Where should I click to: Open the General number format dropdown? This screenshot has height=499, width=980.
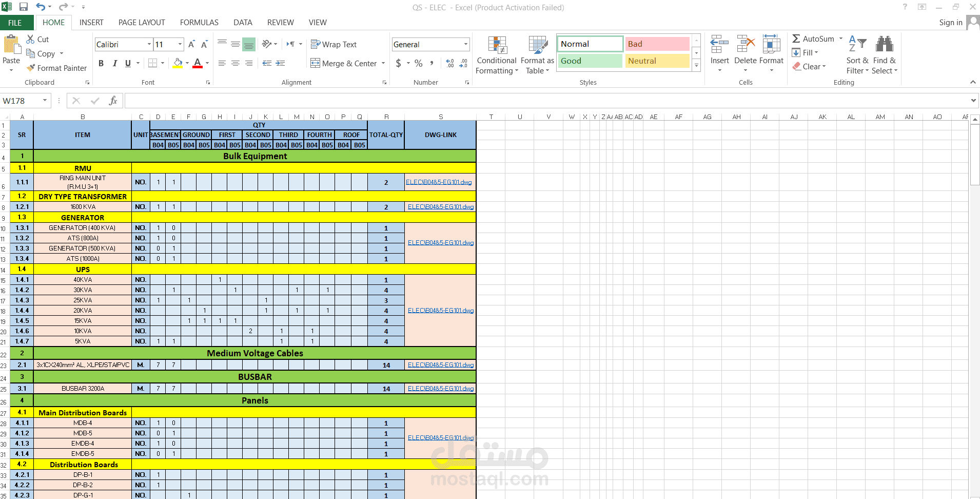click(466, 44)
